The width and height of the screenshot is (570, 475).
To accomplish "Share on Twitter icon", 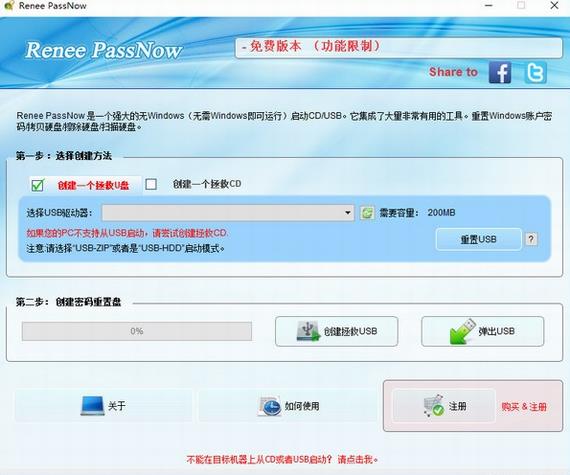I will pos(535,72).
